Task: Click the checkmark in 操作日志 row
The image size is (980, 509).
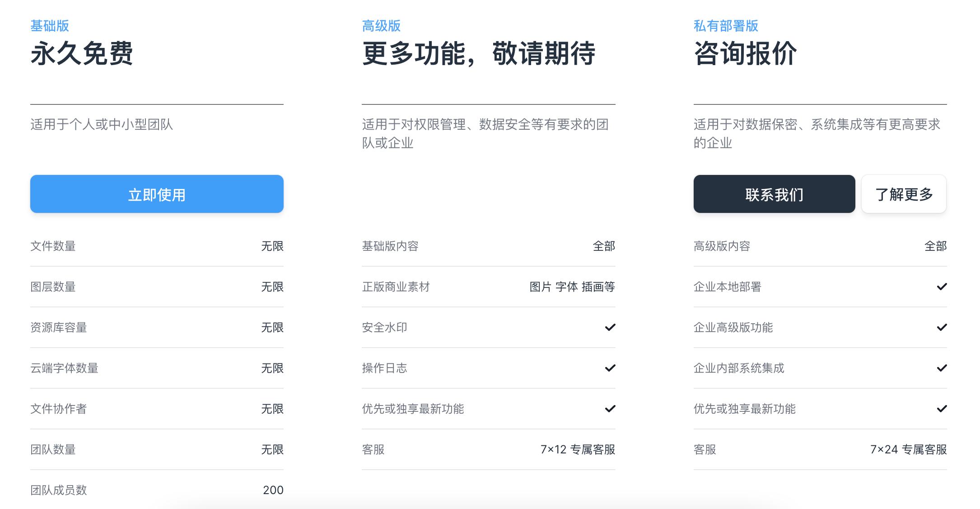Action: (610, 368)
